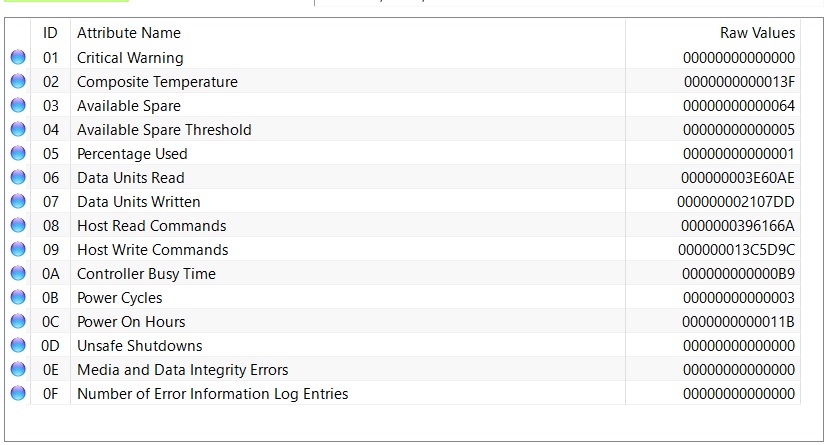Click the ID column header

click(x=51, y=33)
